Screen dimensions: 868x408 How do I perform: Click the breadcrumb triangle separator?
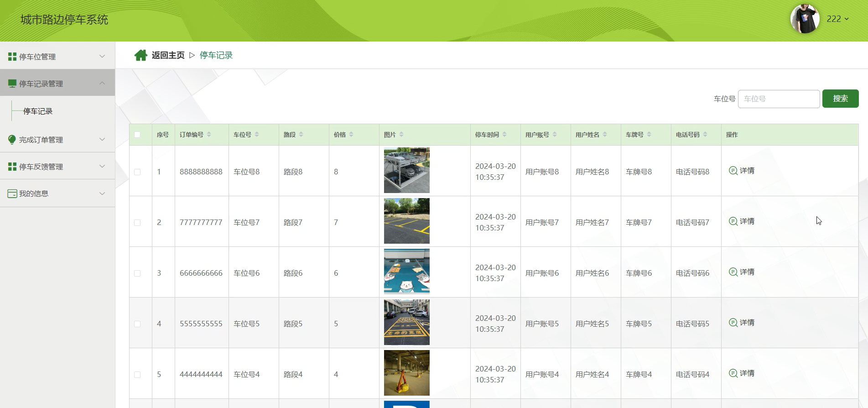pyautogui.click(x=192, y=55)
